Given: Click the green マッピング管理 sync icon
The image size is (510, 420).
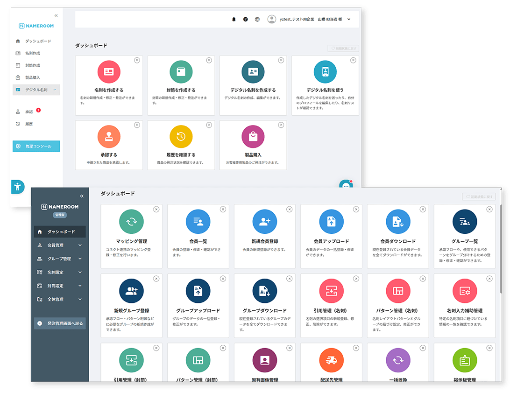Looking at the screenshot, I should coord(131,222).
